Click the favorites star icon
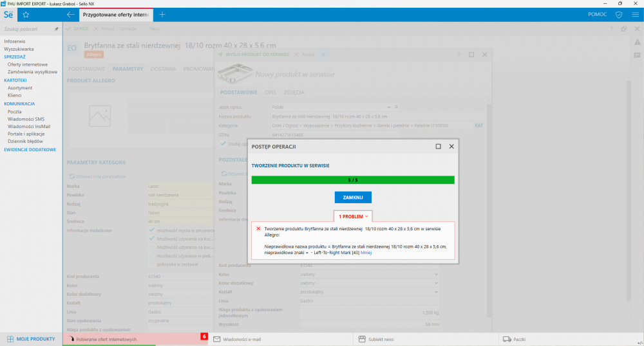This screenshot has width=644, height=346. 26,14
